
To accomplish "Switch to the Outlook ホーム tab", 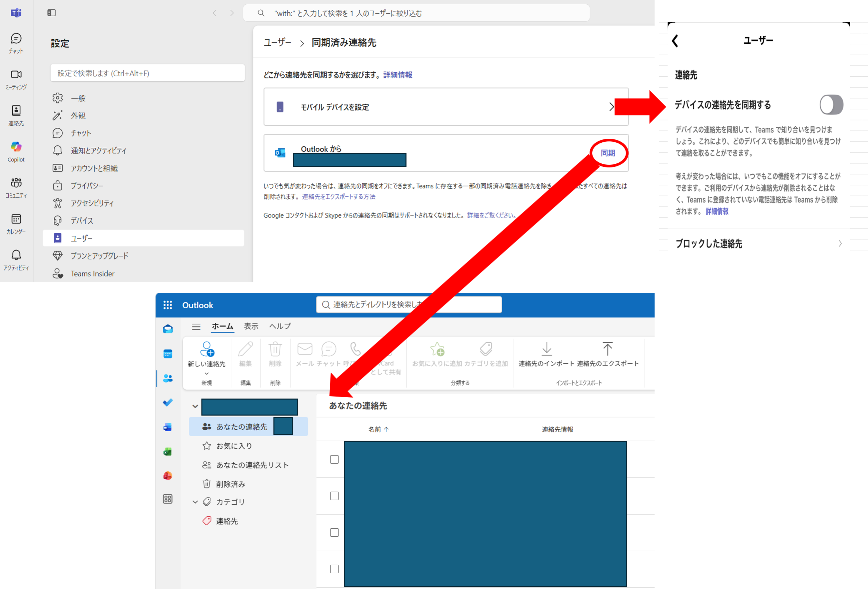I will [x=222, y=326].
